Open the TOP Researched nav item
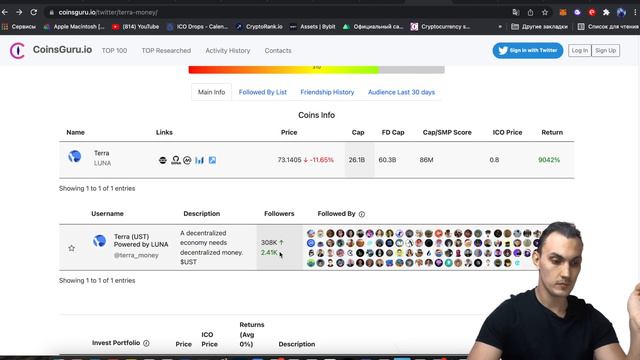 [x=166, y=51]
